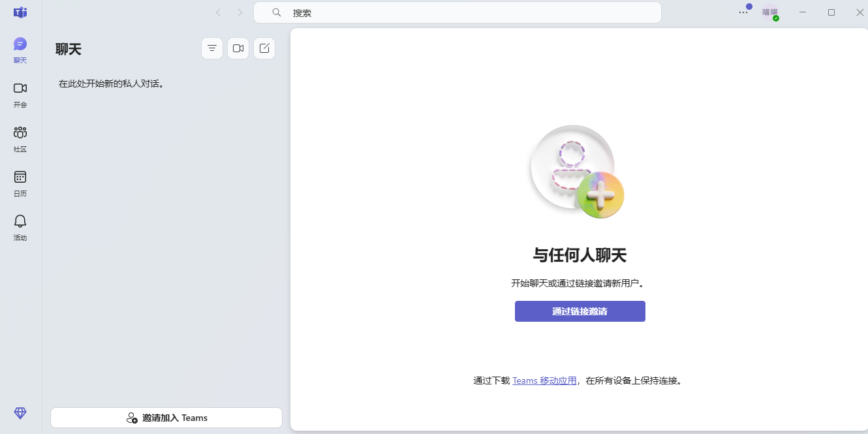Click the forward navigation arrow
This screenshot has width=868, height=434.
tap(240, 12)
